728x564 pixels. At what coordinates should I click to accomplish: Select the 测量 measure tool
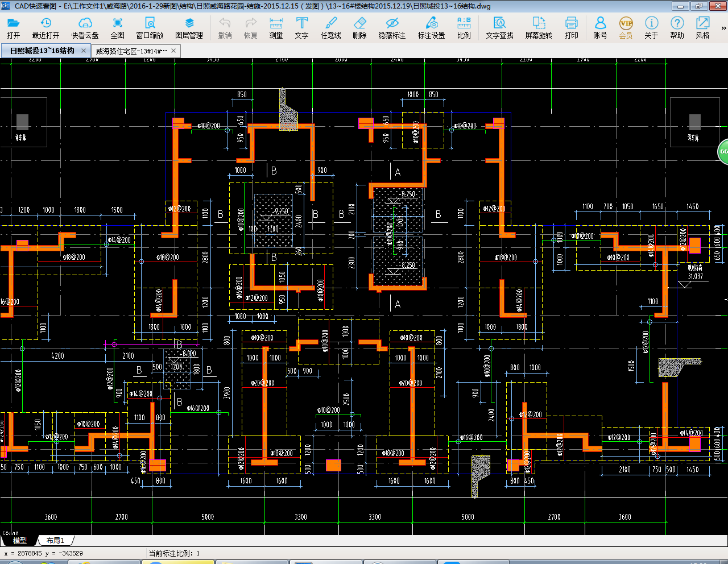pyautogui.click(x=276, y=28)
